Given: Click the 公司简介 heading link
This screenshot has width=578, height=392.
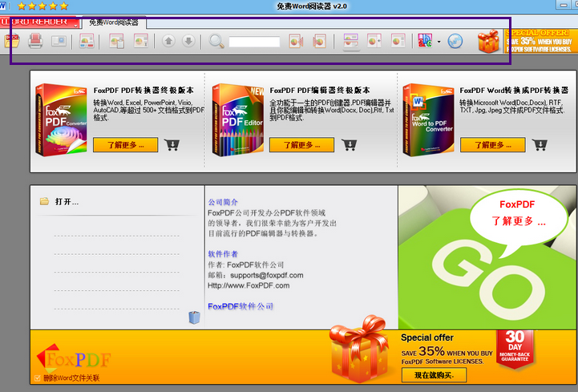Looking at the screenshot, I should pos(223,202).
